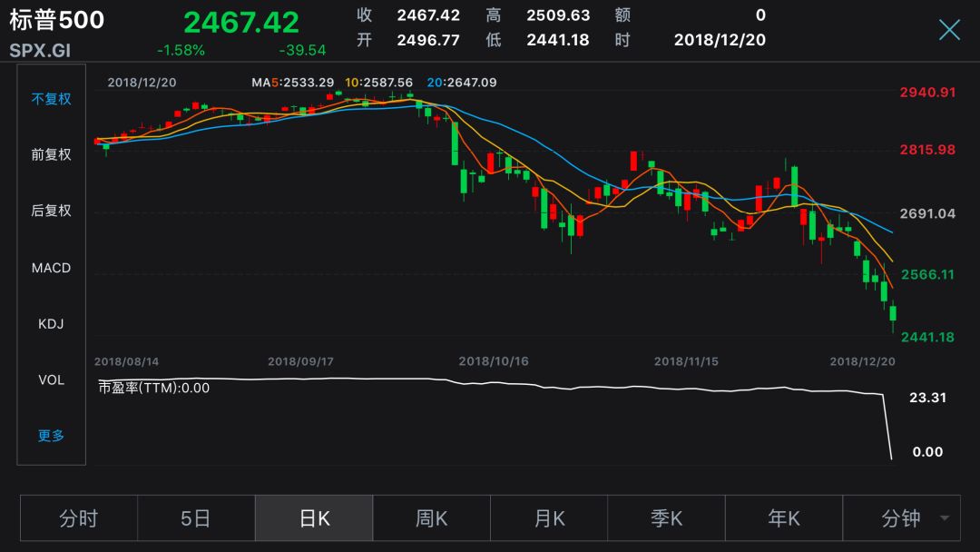
Task: Select the 前复权 adjustment option
Action: pos(51,154)
